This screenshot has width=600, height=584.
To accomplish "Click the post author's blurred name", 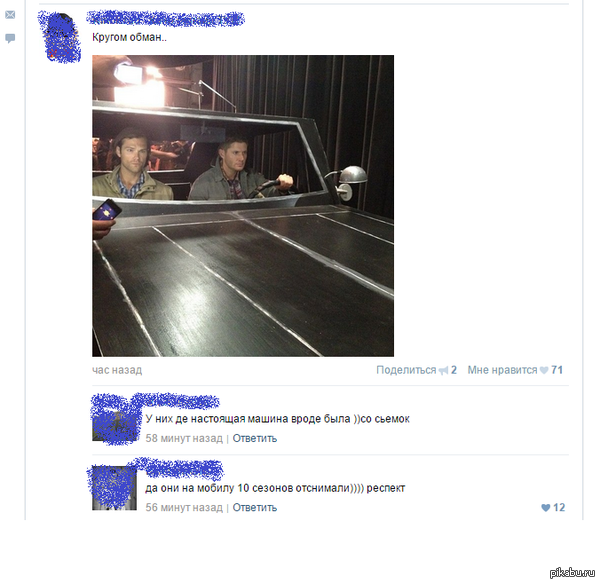I will (x=165, y=19).
